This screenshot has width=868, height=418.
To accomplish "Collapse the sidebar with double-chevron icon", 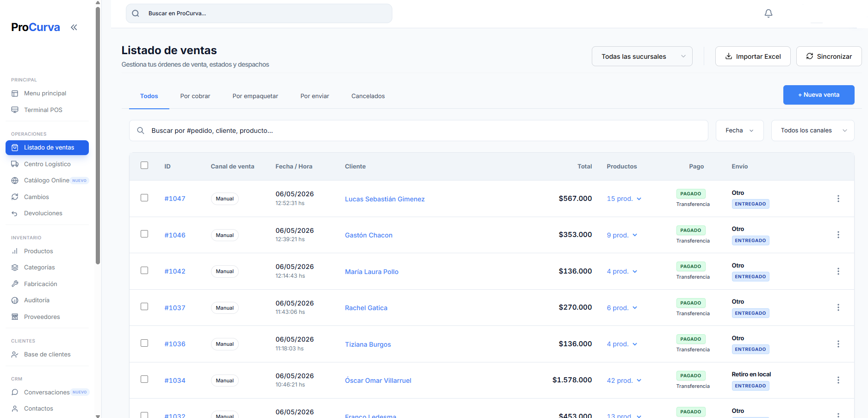I will 74,27.
